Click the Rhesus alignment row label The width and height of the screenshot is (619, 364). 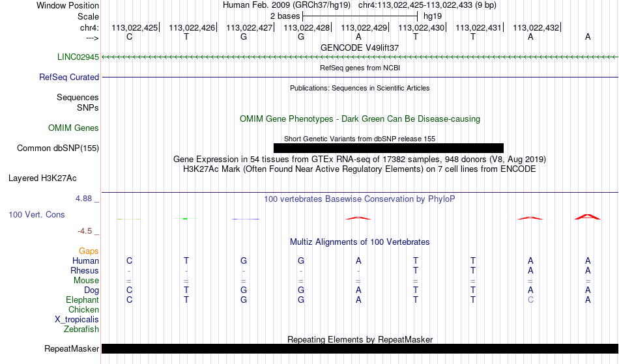[85, 270]
